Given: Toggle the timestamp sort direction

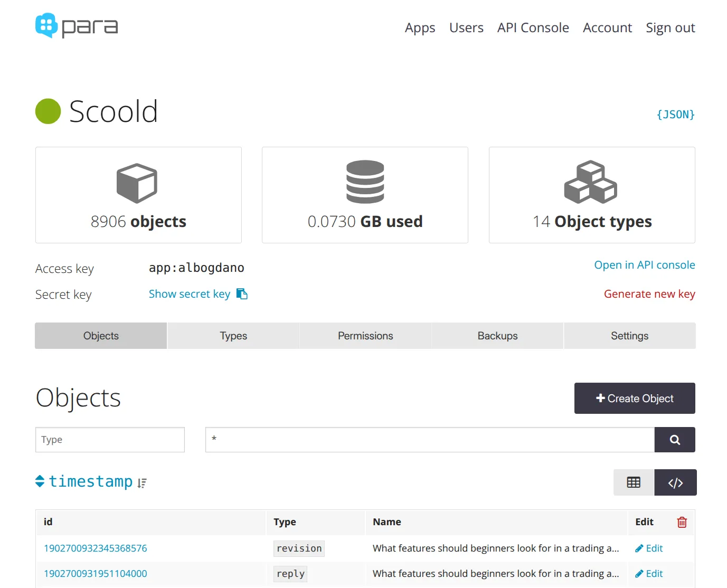Looking at the screenshot, I should point(141,483).
